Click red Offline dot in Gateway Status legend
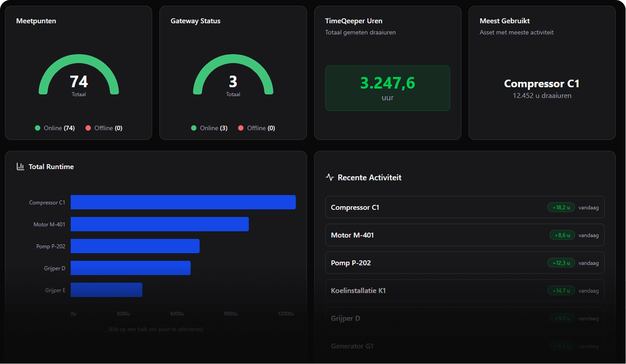626x364 pixels. pos(241,128)
